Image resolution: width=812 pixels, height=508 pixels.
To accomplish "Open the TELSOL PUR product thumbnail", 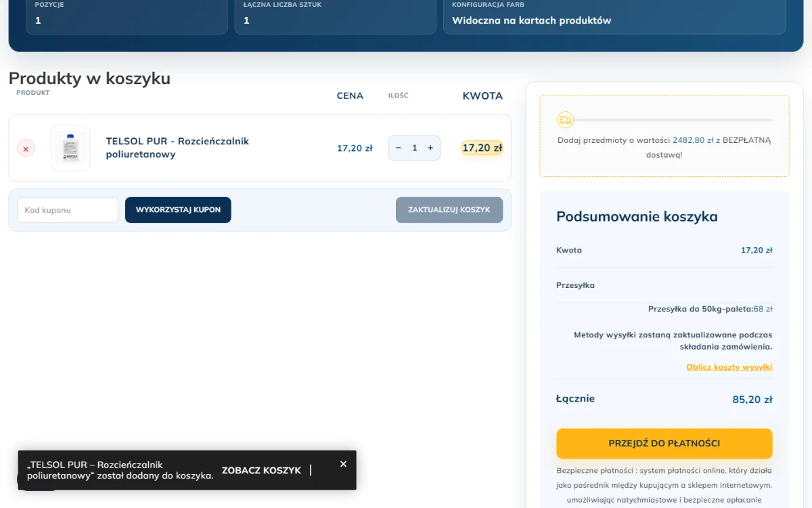I will [70, 148].
